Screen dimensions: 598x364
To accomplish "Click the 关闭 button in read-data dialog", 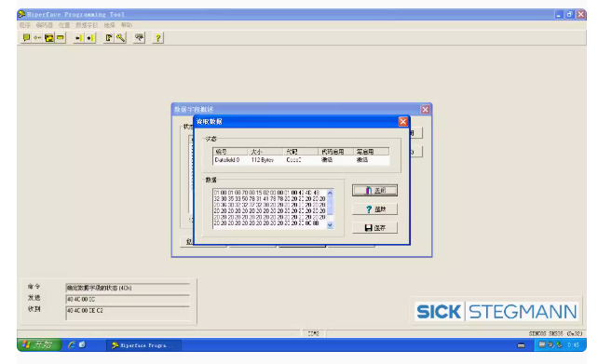I will click(374, 190).
